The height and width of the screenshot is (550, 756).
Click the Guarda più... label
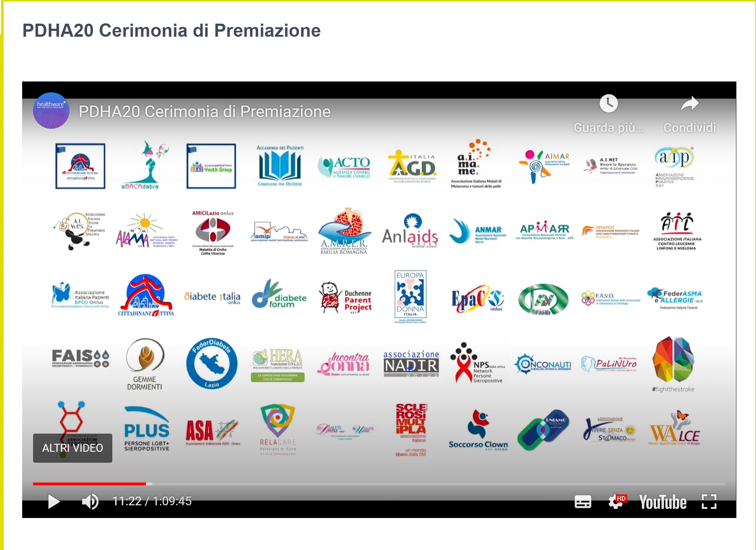tap(609, 128)
